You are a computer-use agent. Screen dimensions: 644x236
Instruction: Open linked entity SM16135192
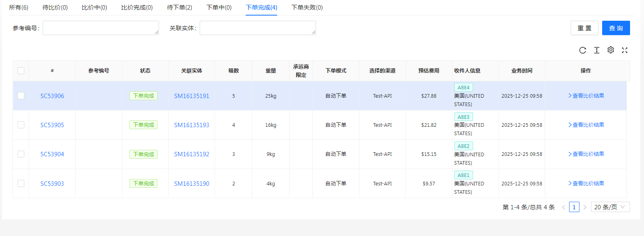pyautogui.click(x=191, y=154)
